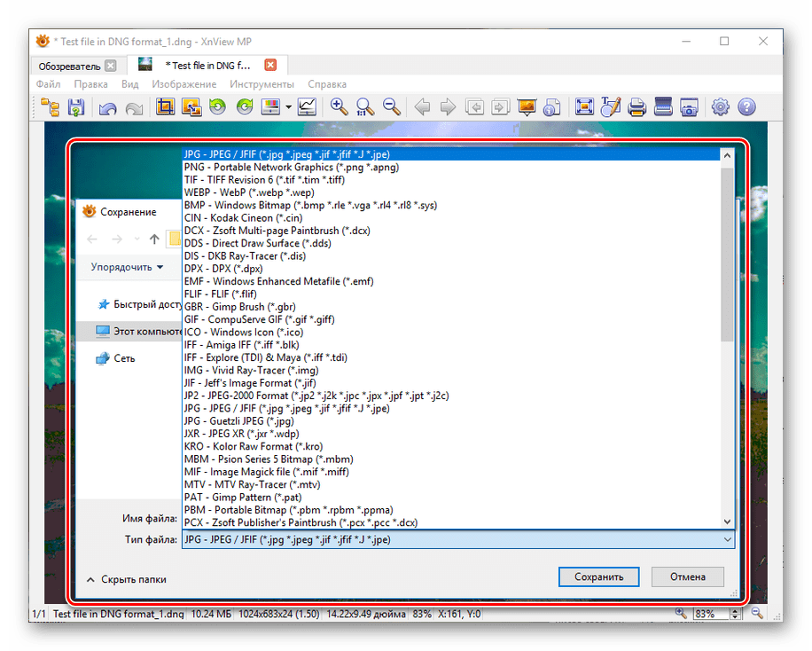
Task: Click the Redo toolbar arrow
Action: pos(134,108)
